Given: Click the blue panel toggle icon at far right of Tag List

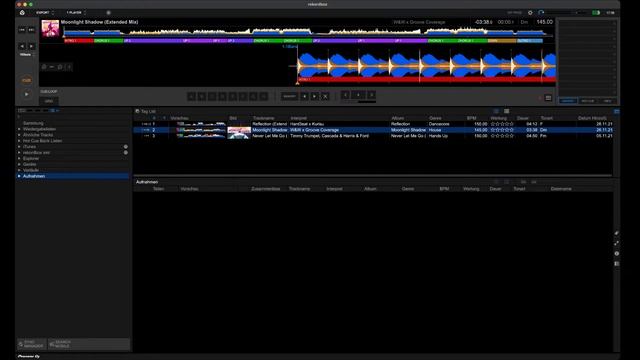Looking at the screenshot, I should point(616,111).
